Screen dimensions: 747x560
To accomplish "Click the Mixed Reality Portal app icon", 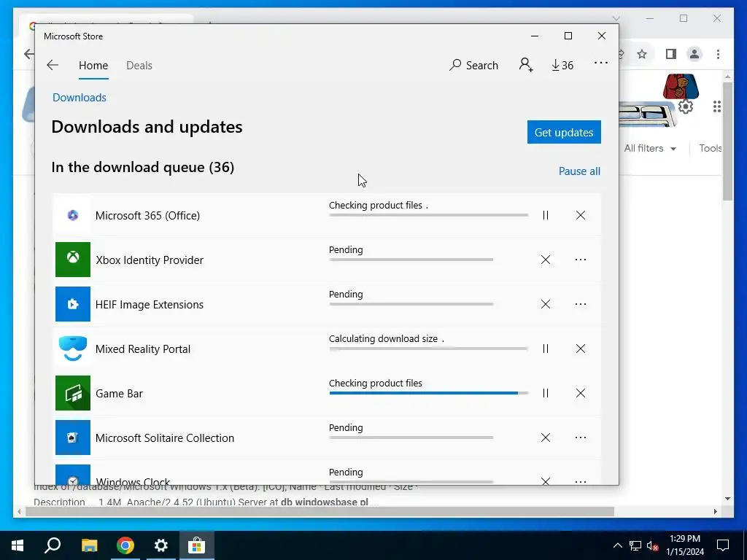I will [x=73, y=349].
